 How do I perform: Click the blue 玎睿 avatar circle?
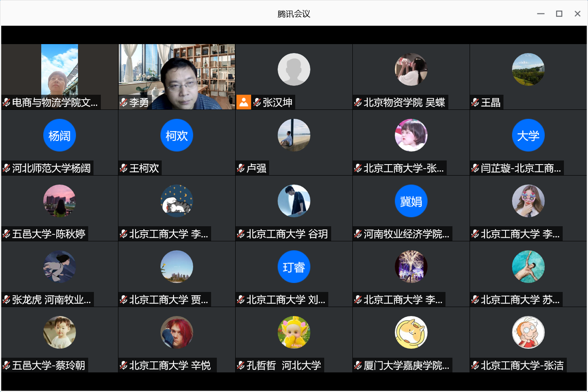[294, 267]
